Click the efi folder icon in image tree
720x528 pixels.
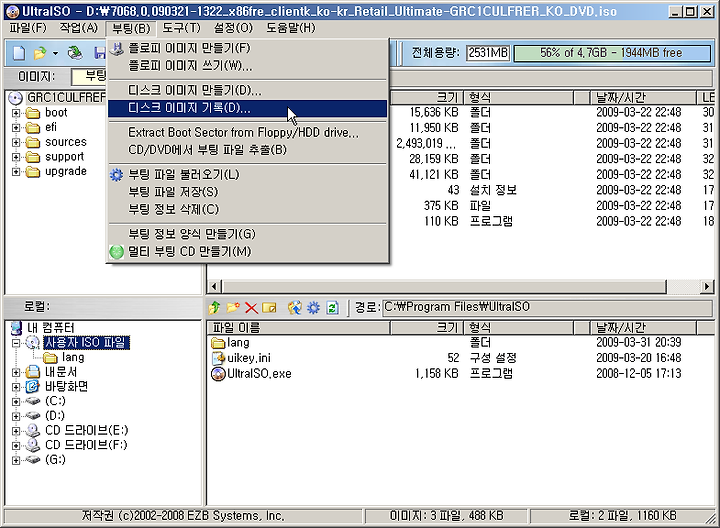(33, 128)
